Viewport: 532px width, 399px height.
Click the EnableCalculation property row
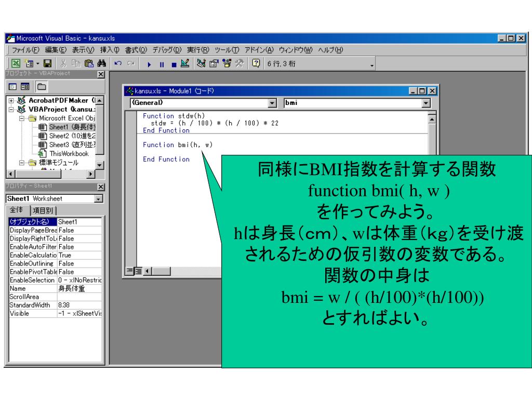(x=55, y=256)
